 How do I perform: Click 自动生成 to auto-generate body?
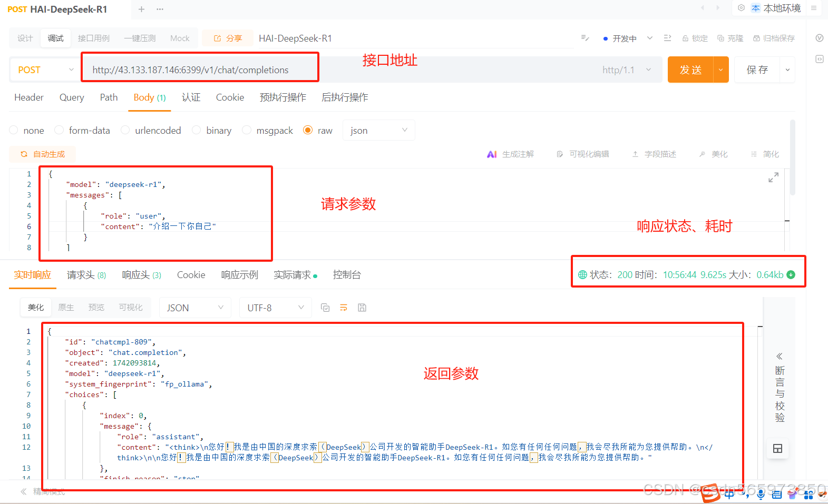43,154
